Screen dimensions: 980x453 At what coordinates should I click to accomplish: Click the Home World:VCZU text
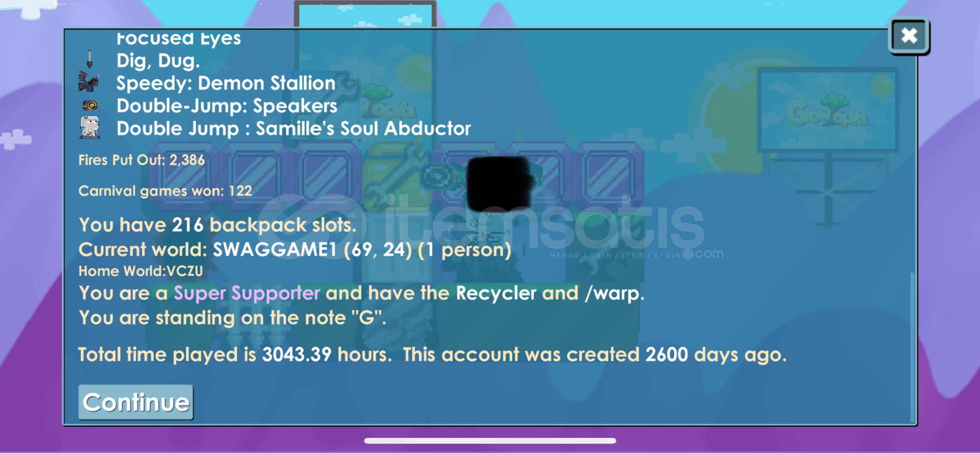(140, 271)
